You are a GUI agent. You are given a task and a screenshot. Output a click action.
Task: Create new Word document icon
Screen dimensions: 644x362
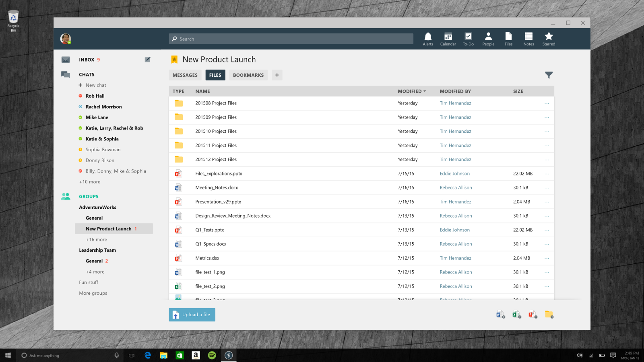[500, 315]
